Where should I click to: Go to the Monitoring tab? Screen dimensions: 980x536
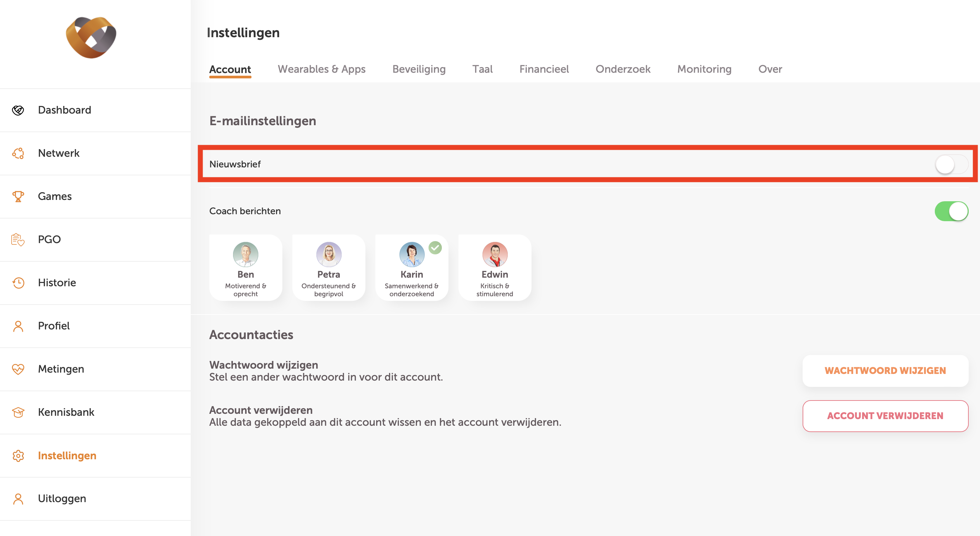click(x=704, y=69)
